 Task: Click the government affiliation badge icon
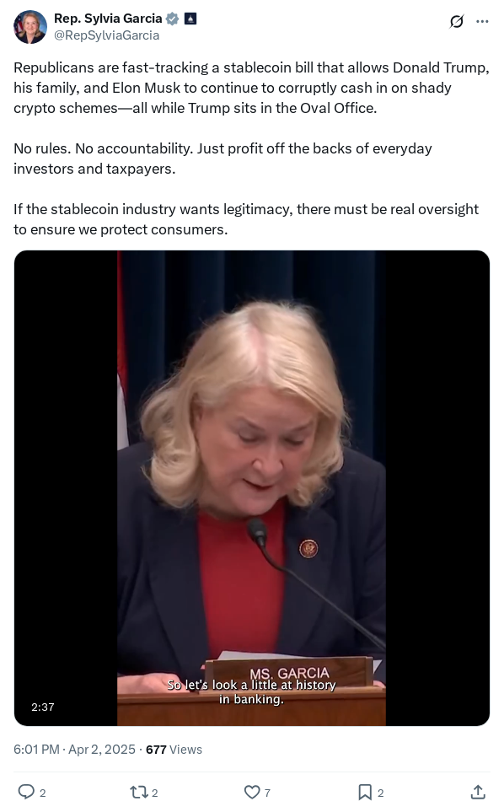pyautogui.click(x=190, y=19)
